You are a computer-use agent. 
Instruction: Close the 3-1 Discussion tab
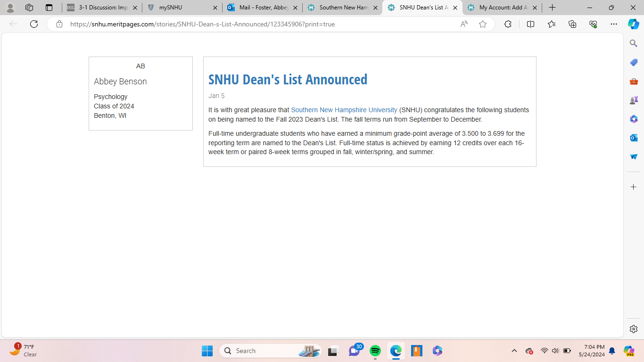click(135, 8)
